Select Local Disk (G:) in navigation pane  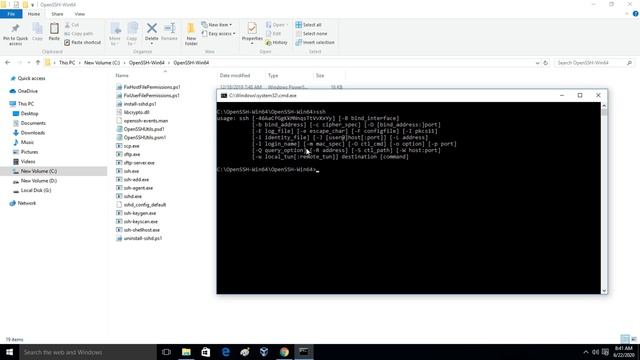pyautogui.click(x=36, y=191)
